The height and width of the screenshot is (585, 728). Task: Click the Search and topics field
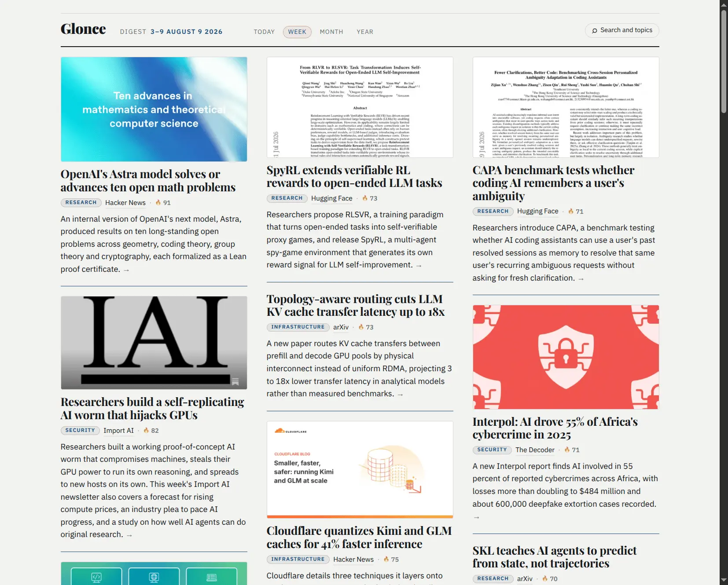click(x=622, y=30)
